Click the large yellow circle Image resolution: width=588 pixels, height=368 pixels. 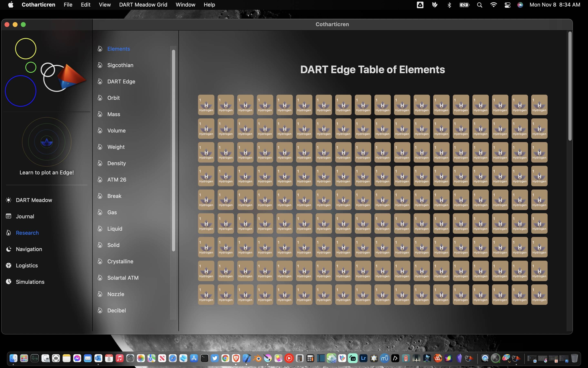click(26, 49)
